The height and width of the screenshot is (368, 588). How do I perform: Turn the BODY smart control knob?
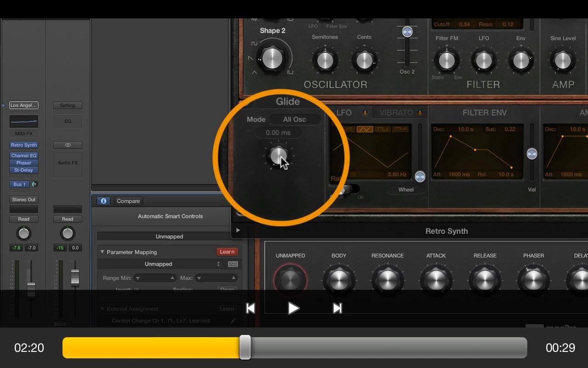point(339,280)
